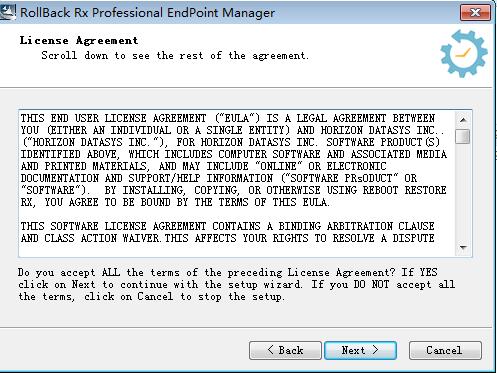Go back with the Back button
The height and width of the screenshot is (373, 497).
285,350
